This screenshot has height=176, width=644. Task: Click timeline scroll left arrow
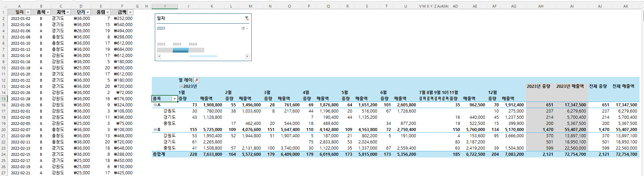[x=159, y=56]
